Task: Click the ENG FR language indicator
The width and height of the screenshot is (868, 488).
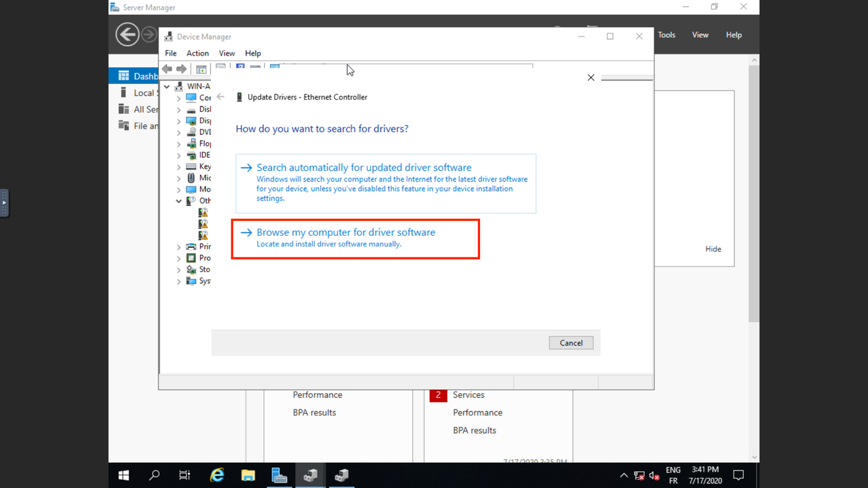Action: (x=673, y=475)
